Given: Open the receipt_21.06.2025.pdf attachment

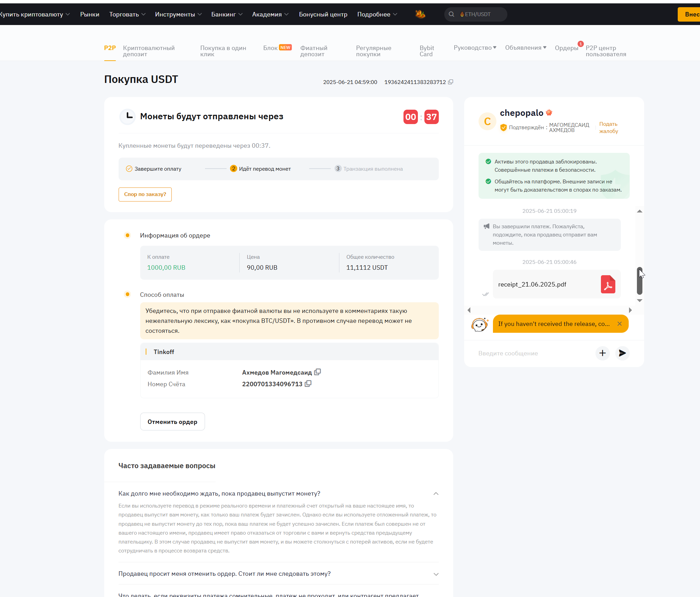Looking at the screenshot, I should (x=557, y=284).
